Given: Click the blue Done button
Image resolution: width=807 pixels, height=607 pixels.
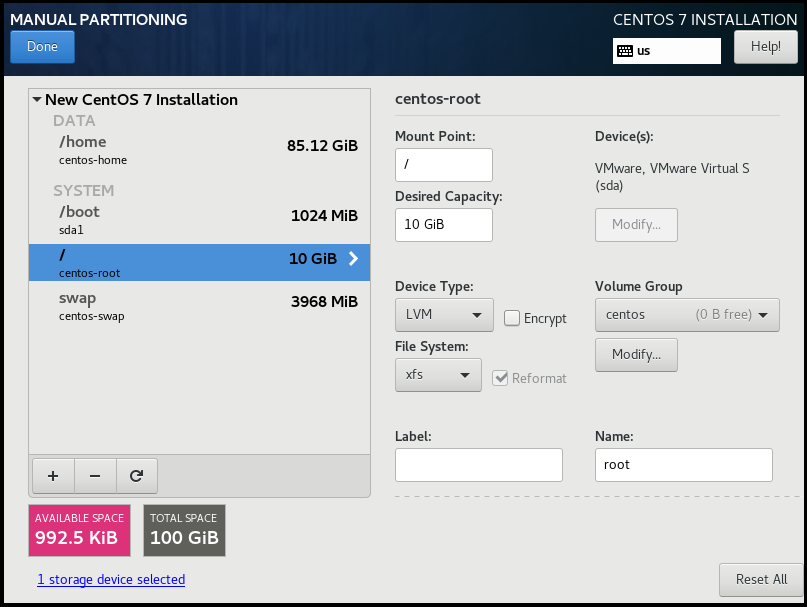Looking at the screenshot, I should click(42, 47).
